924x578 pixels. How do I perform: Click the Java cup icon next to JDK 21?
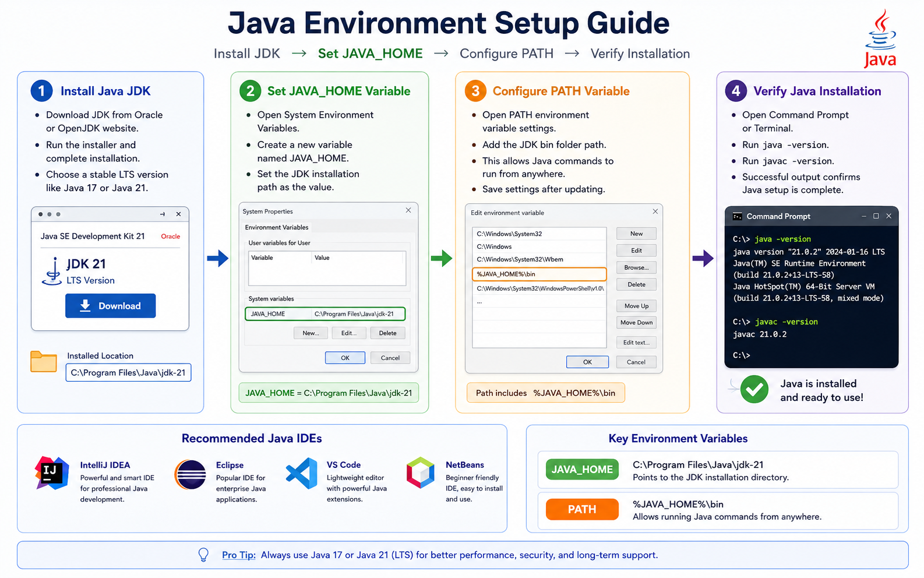coord(52,271)
